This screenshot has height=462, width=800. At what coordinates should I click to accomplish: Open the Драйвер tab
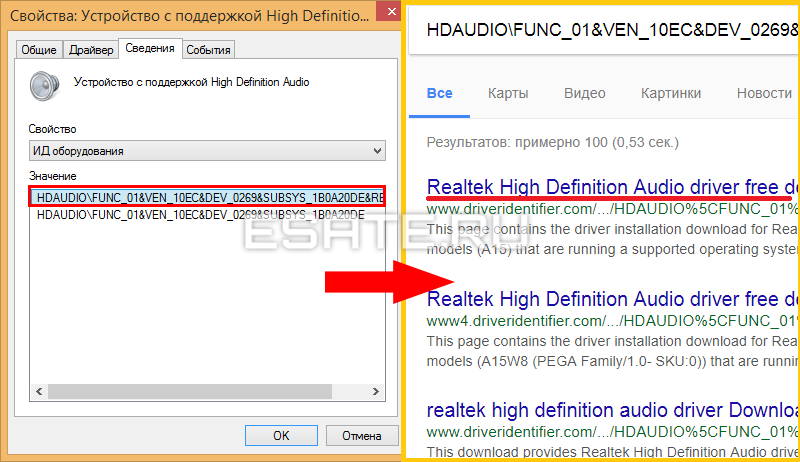coord(91,49)
